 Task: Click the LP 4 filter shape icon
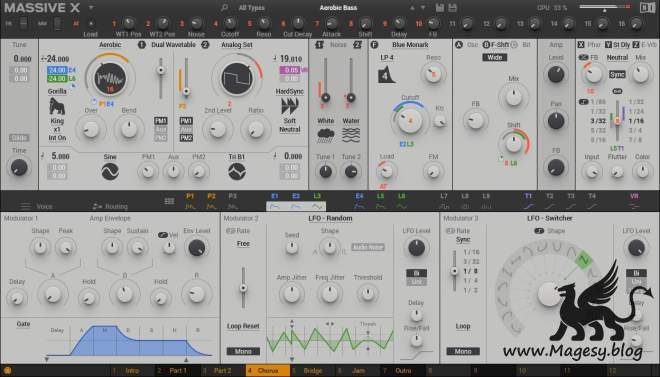[386, 74]
